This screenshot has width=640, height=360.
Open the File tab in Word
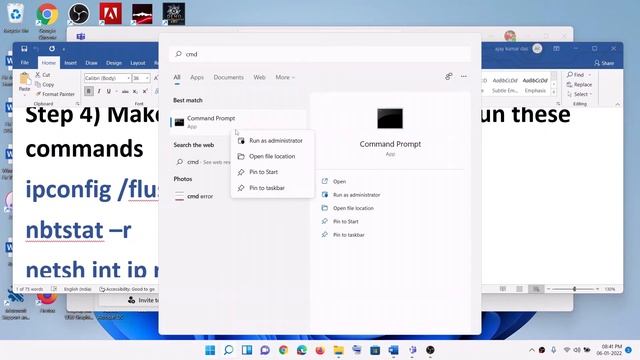pos(25,62)
